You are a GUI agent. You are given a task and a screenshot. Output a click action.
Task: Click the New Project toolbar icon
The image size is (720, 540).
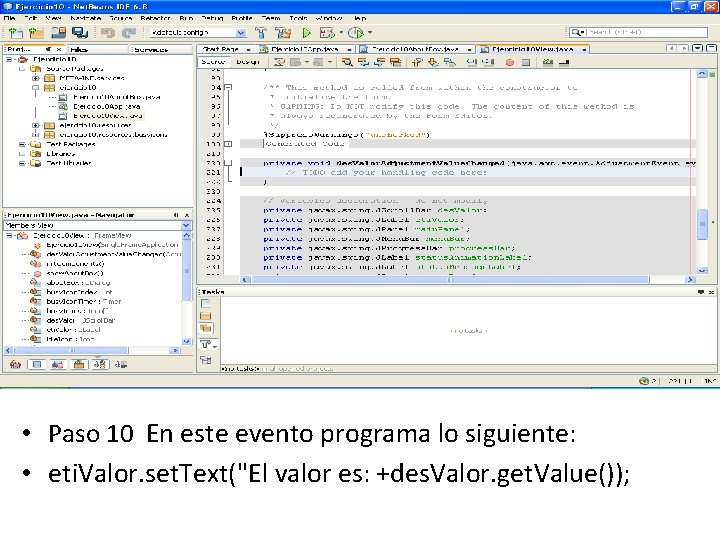tap(36, 33)
